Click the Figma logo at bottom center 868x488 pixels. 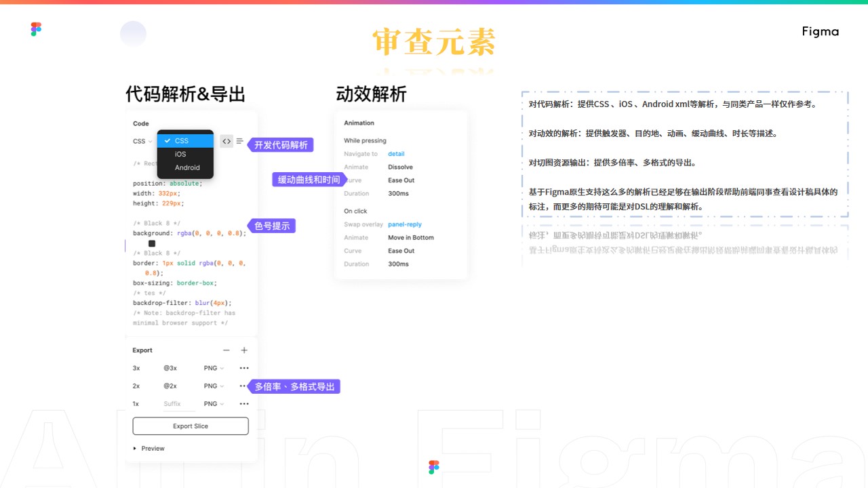[x=434, y=467]
